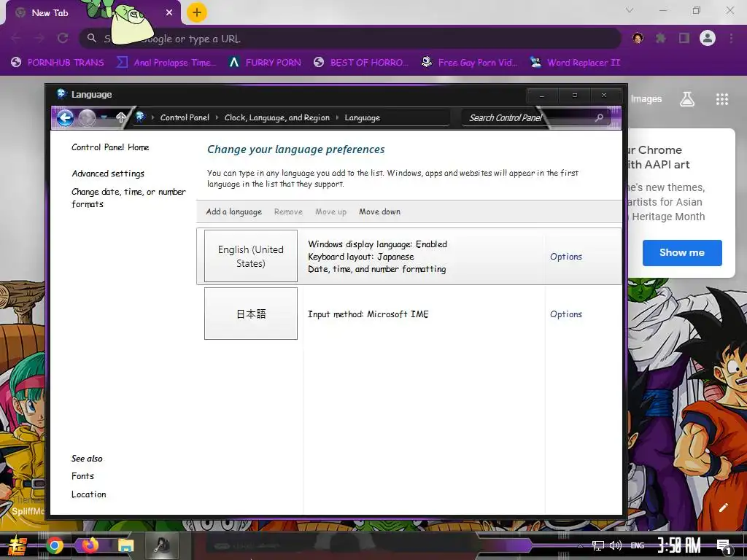Open the taskbar clock showing 3:50 AM
The image size is (747, 560).
click(679, 545)
